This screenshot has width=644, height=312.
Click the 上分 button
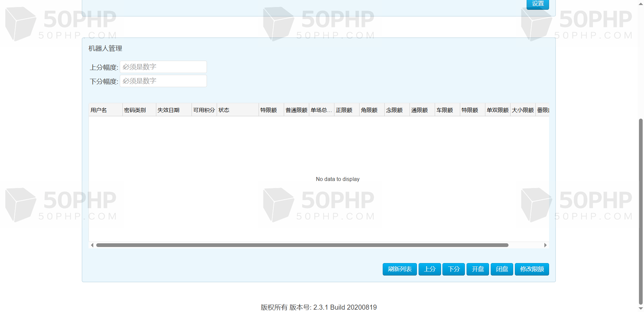(430, 269)
